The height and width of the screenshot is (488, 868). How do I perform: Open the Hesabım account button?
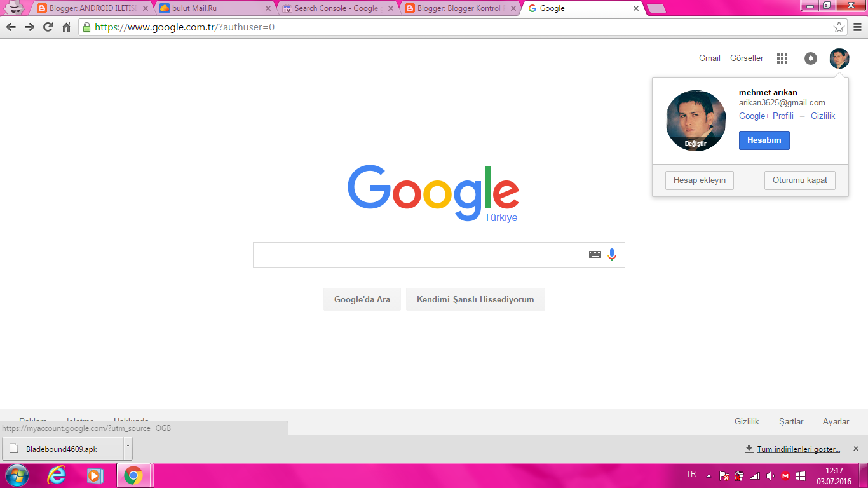point(764,140)
